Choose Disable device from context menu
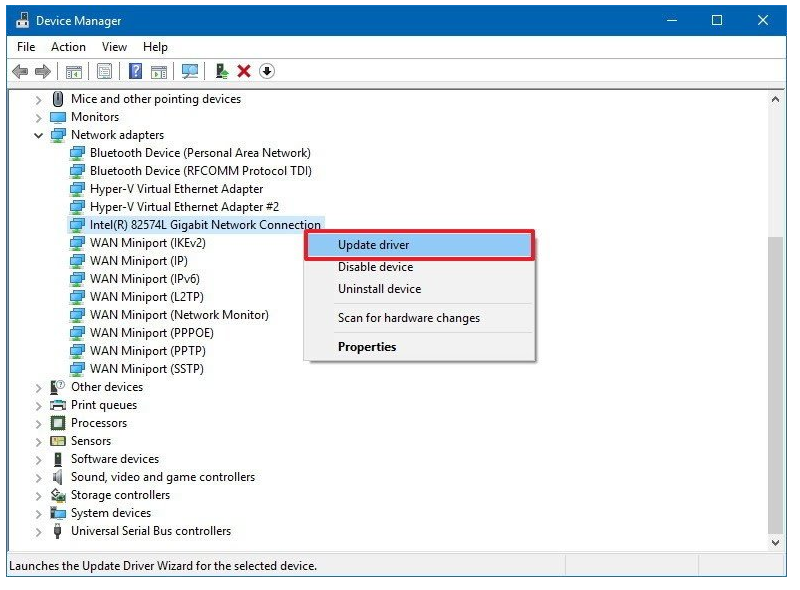800x590 pixels. tap(419, 267)
